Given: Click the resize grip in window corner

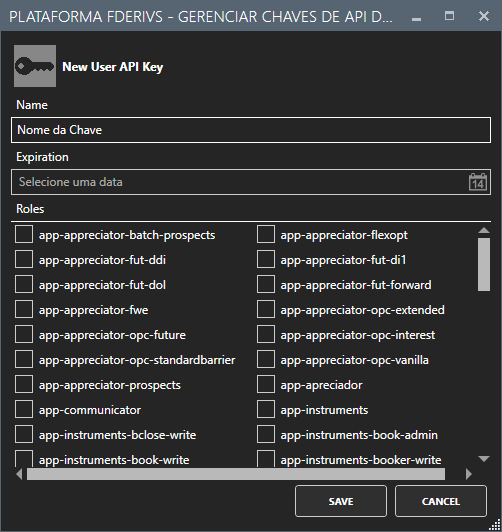Looking at the screenshot, I should click(496, 526).
